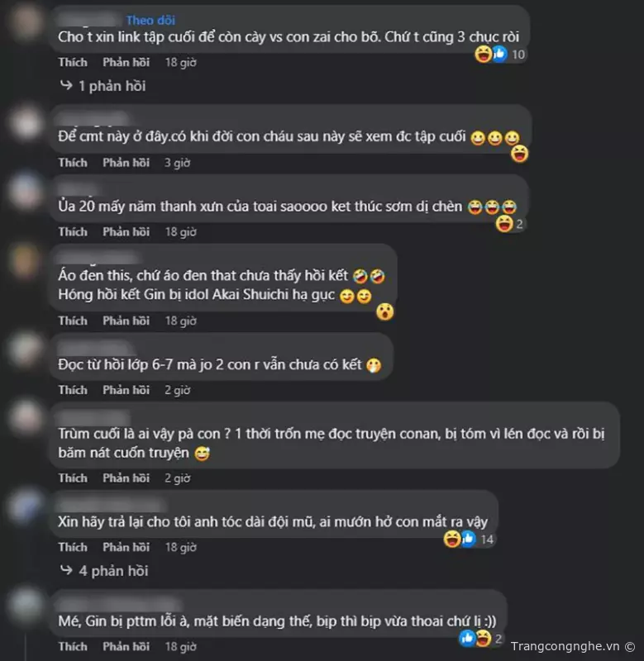This screenshot has width=644, height=661.
Task: Reply to the 'Để cmt này ở đây' comment
Action: (126, 163)
